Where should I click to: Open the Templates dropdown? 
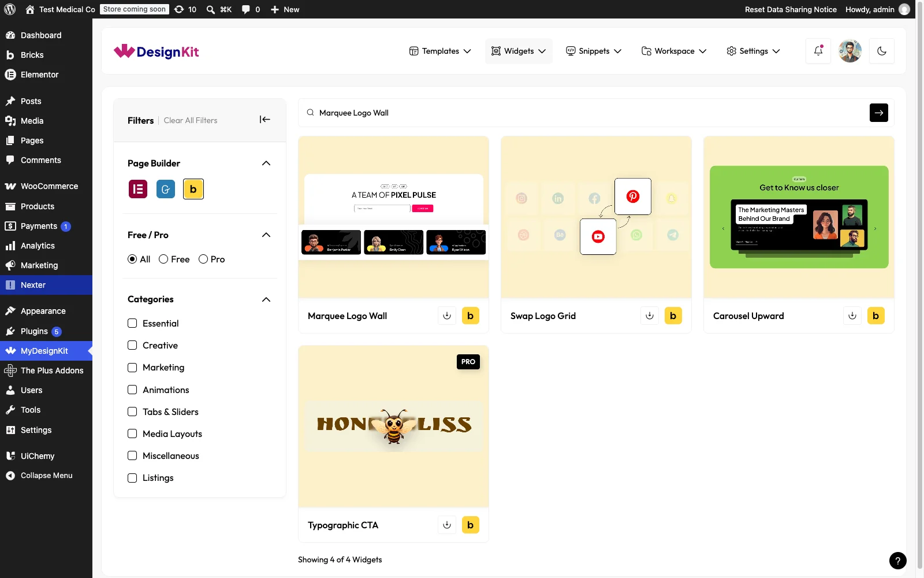coord(440,51)
